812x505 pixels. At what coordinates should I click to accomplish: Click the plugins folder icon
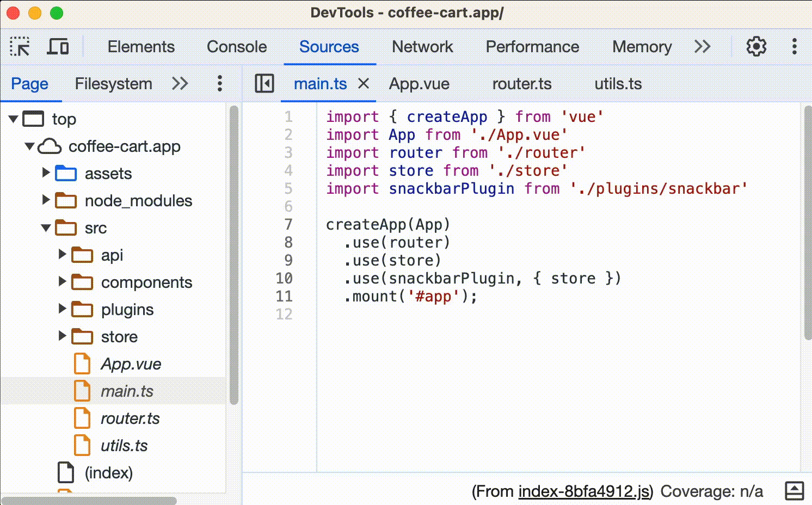coord(82,309)
